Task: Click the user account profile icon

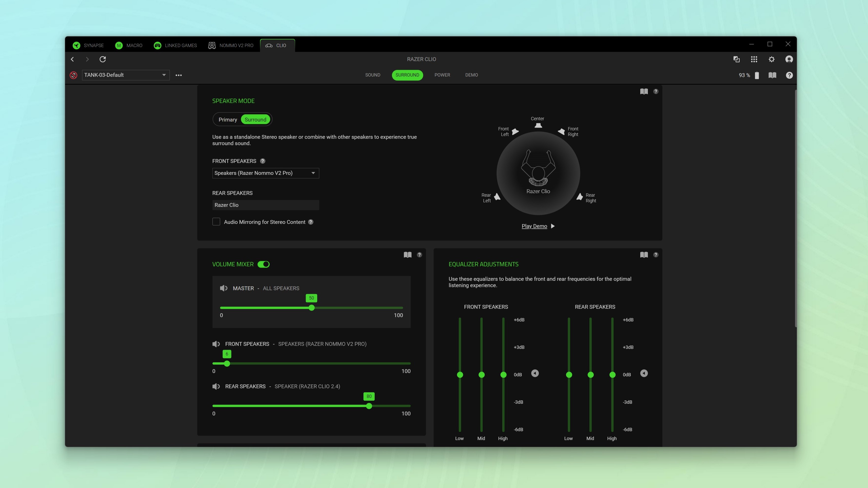Action: (789, 59)
